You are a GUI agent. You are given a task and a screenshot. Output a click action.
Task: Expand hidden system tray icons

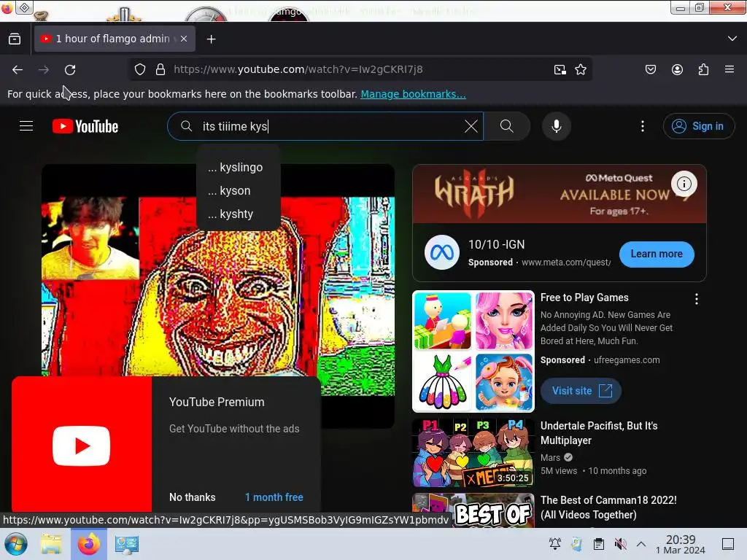(641, 544)
